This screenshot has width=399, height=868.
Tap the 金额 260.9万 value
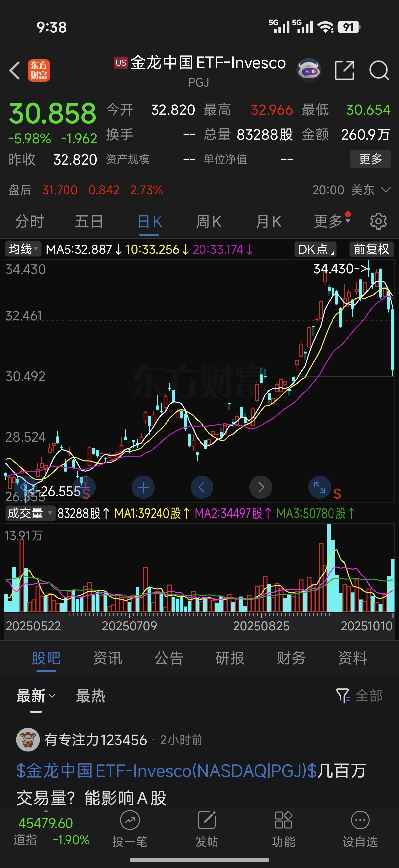366,134
